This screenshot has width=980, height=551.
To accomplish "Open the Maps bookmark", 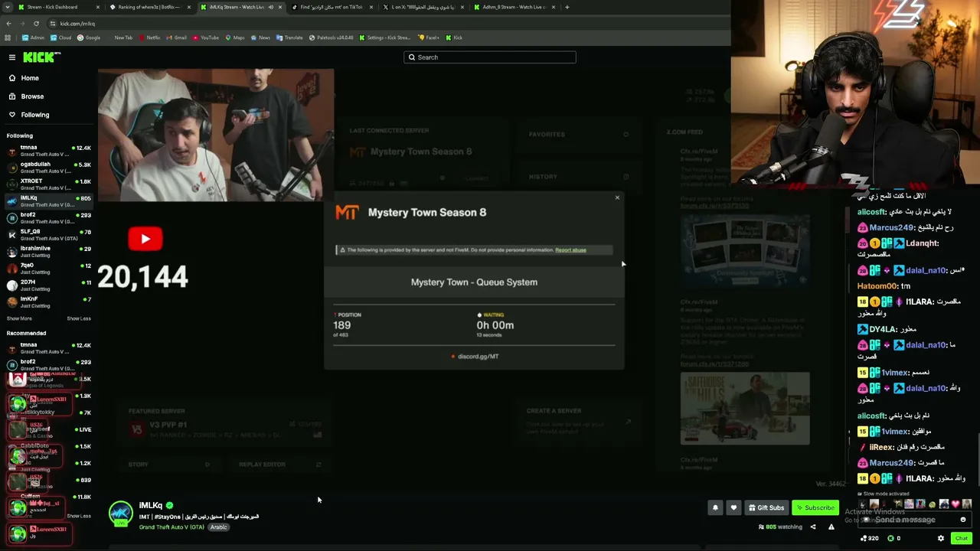I will 235,37.
